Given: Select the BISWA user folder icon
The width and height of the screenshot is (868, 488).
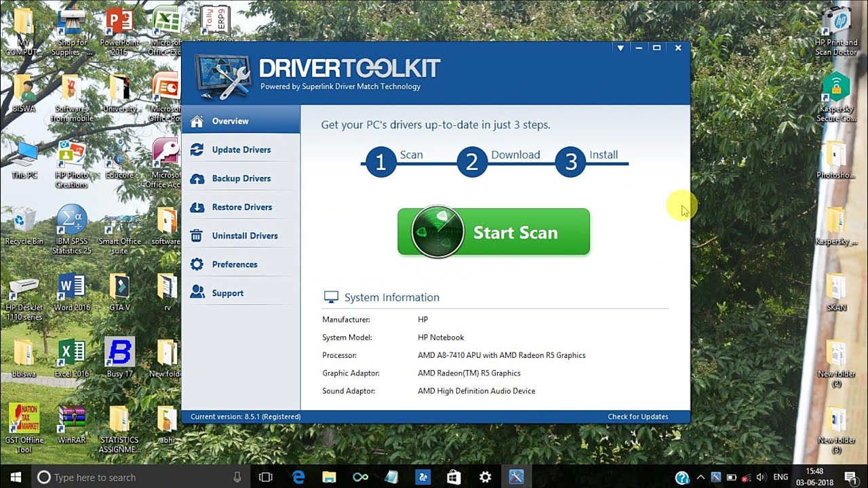Looking at the screenshot, I should click(x=24, y=95).
